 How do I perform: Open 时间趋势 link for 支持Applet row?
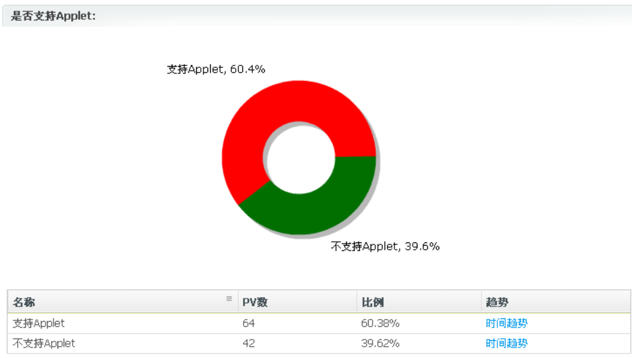tap(507, 324)
